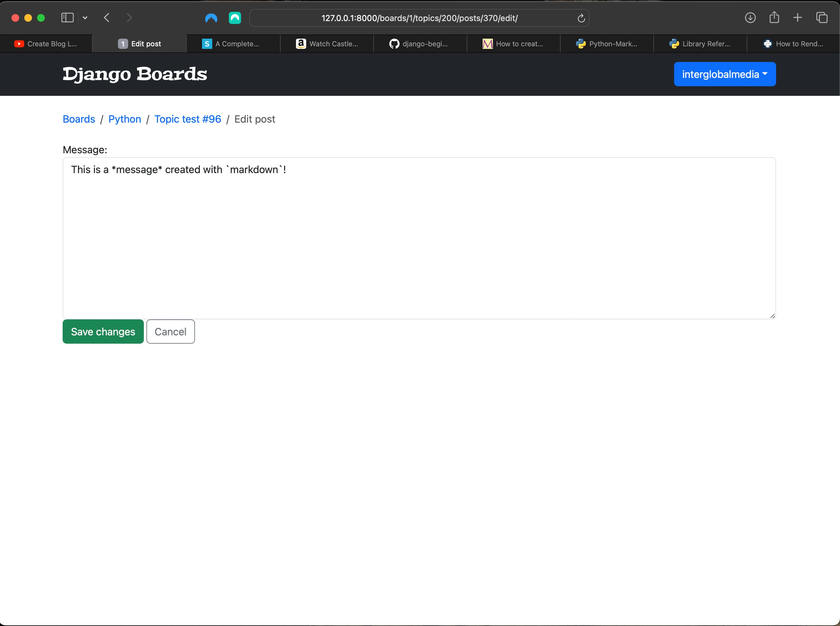Reload the page with the refresh icon
Screen dimensions: 840x626
tap(581, 18)
